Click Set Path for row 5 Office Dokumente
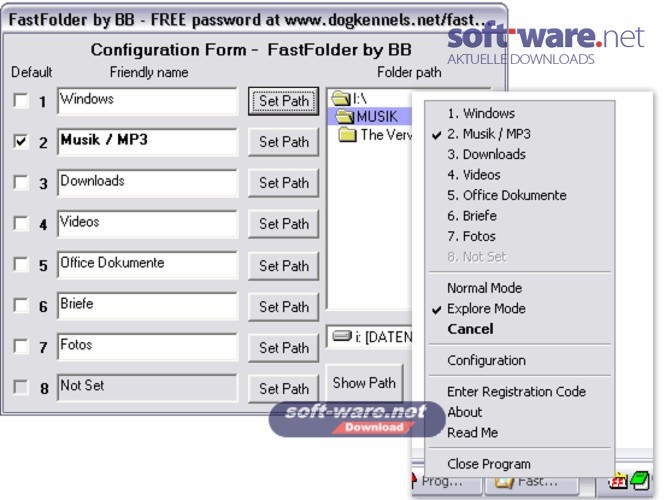Viewport: 665px width, 500px height. coord(284,266)
